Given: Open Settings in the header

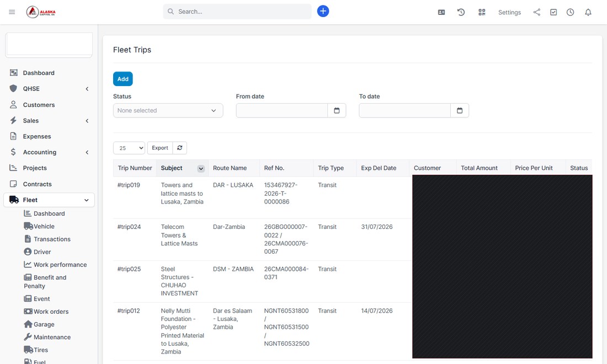Looking at the screenshot, I should tap(509, 12).
